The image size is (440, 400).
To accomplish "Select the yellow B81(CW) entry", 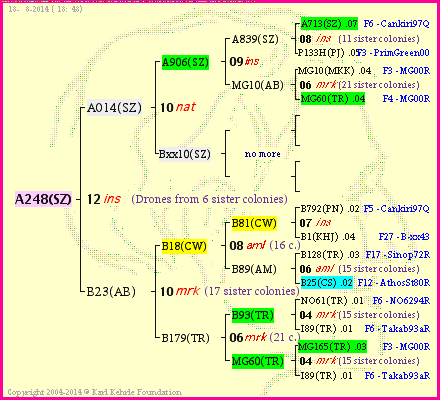I will [254, 223].
